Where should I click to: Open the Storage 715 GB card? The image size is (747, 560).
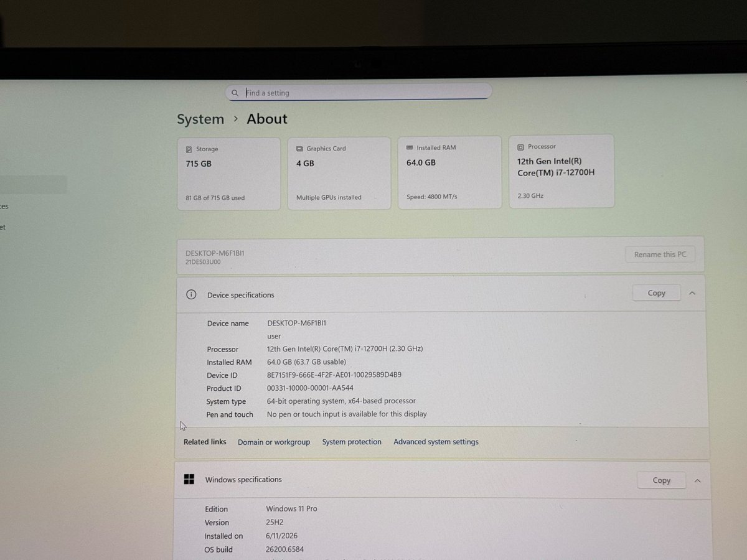point(228,174)
